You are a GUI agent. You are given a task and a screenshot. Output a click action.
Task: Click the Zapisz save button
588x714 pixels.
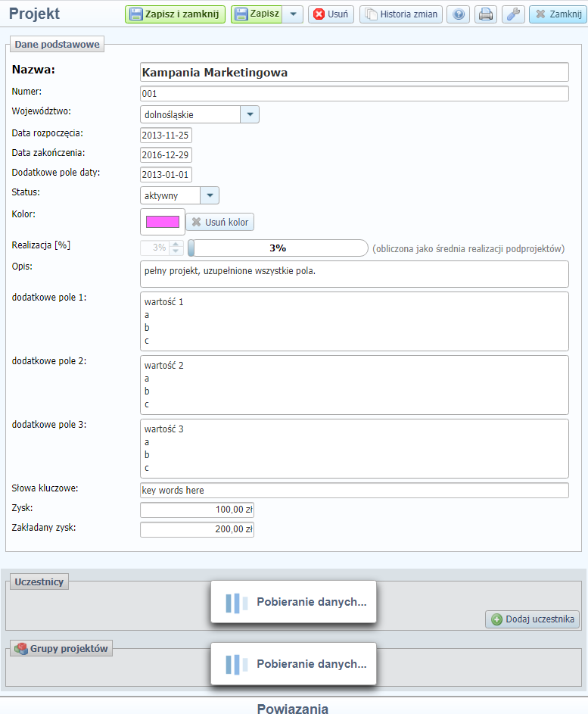(257, 14)
